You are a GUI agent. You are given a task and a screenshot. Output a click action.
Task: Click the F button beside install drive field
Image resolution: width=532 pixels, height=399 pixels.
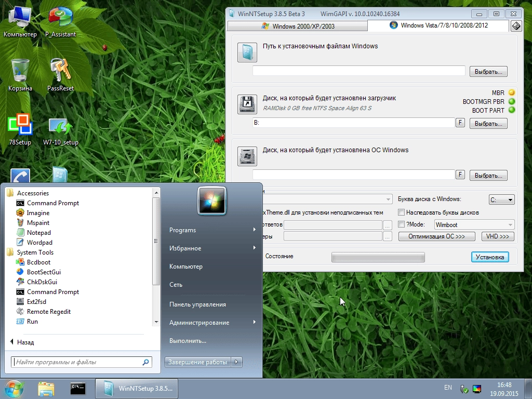(x=460, y=175)
